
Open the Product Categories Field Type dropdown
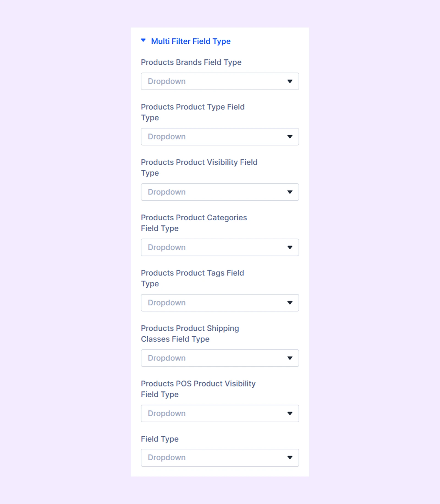(220, 247)
